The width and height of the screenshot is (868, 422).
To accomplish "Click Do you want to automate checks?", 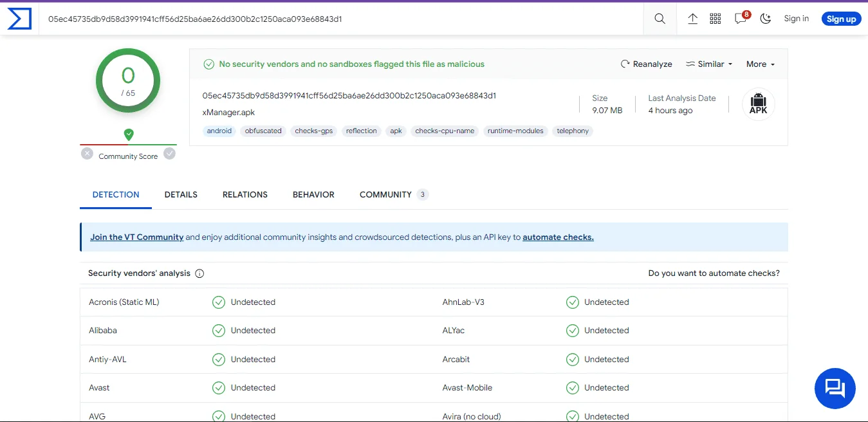I will pyautogui.click(x=714, y=273).
